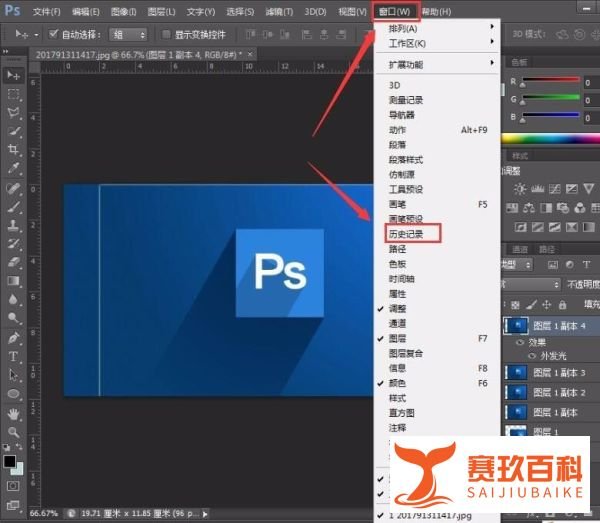600x523 pixels.
Task: Open the layer filter type dropdown
Action: tap(516, 264)
